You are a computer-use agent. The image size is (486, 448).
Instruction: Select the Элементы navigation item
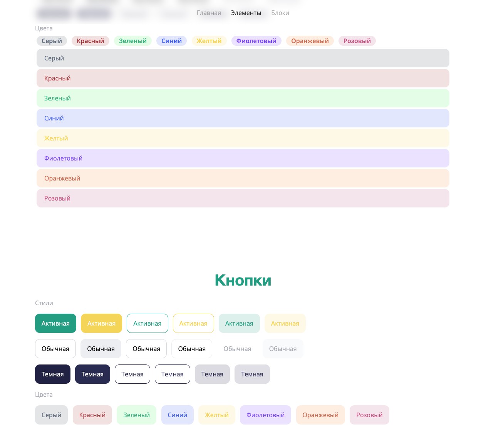[x=246, y=13]
